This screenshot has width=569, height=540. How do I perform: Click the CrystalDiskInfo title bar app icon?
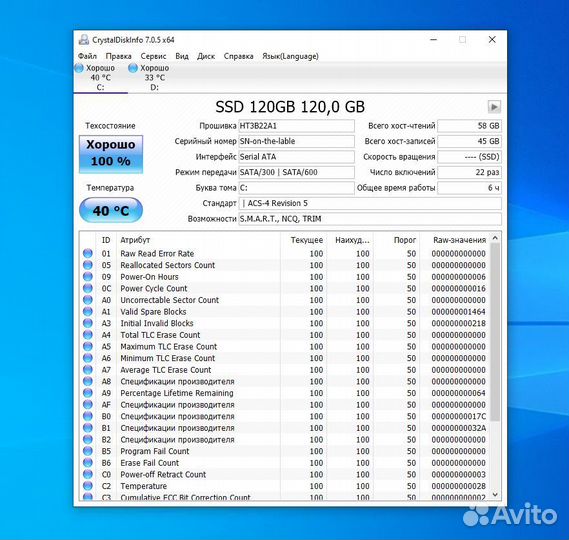pos(84,40)
